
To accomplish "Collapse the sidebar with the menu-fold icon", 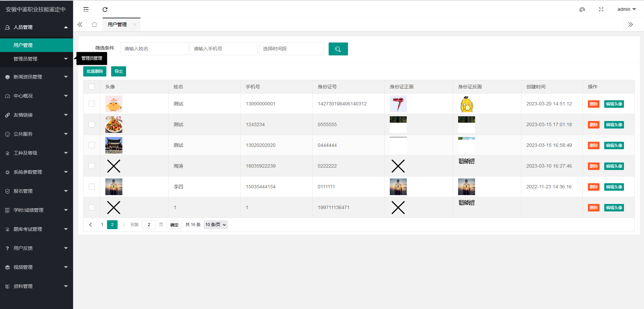I will tap(86, 10).
